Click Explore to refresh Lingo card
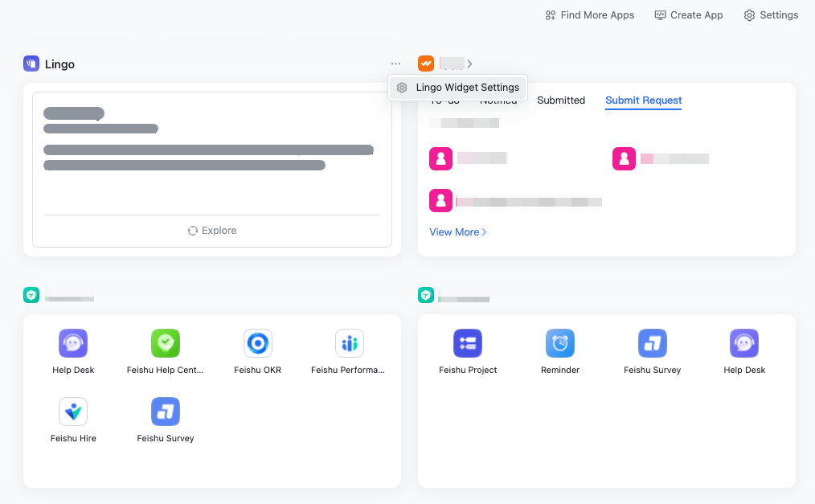815x504 pixels. pyautogui.click(x=212, y=231)
